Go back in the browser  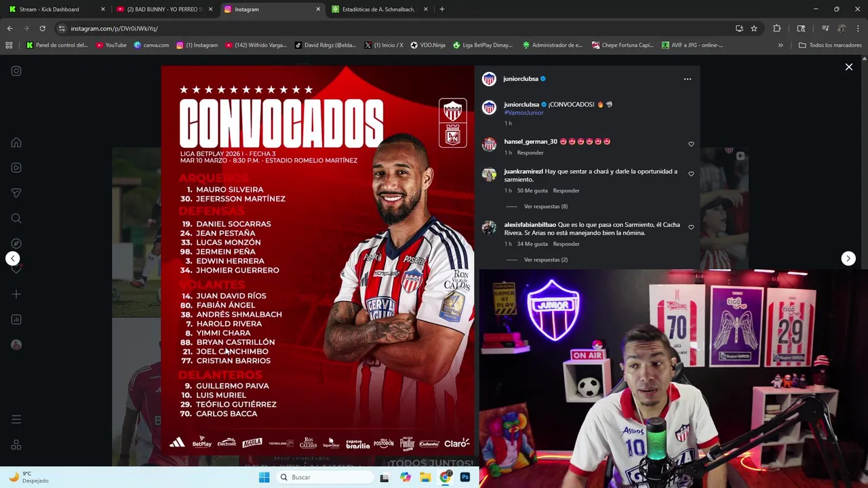(x=9, y=28)
